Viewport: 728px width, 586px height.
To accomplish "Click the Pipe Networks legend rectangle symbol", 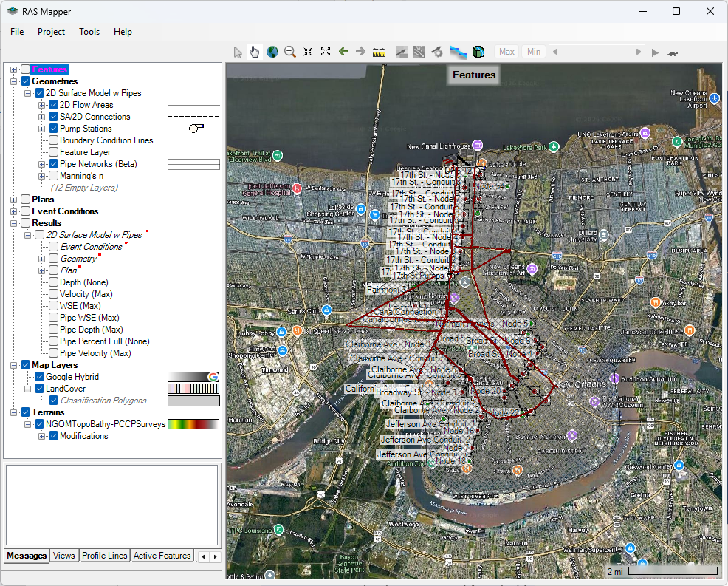I will point(193,164).
